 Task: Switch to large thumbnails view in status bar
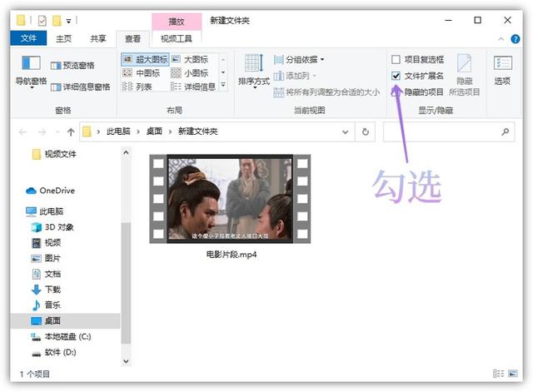pyautogui.click(x=513, y=374)
